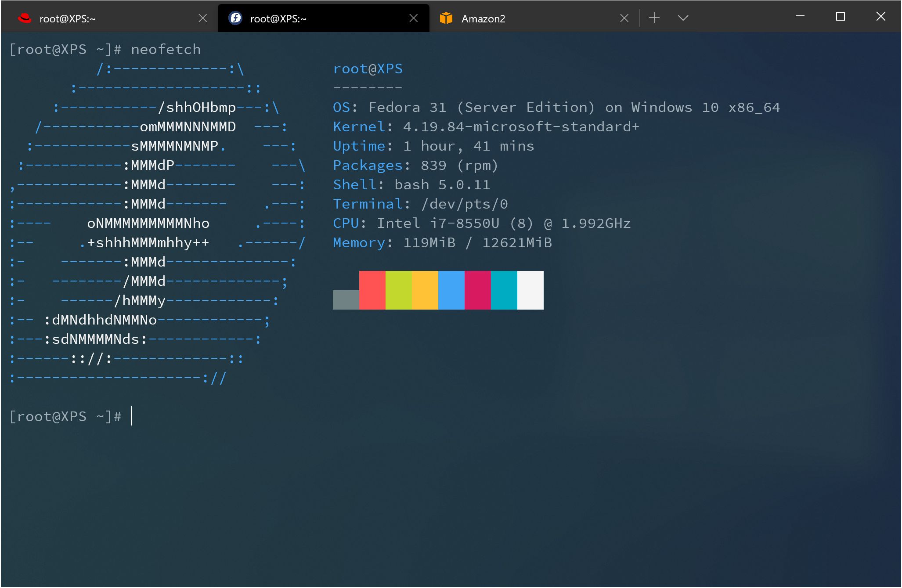The image size is (902, 588).
Task: Expand the new tab profile dropdown
Action: [x=683, y=18]
